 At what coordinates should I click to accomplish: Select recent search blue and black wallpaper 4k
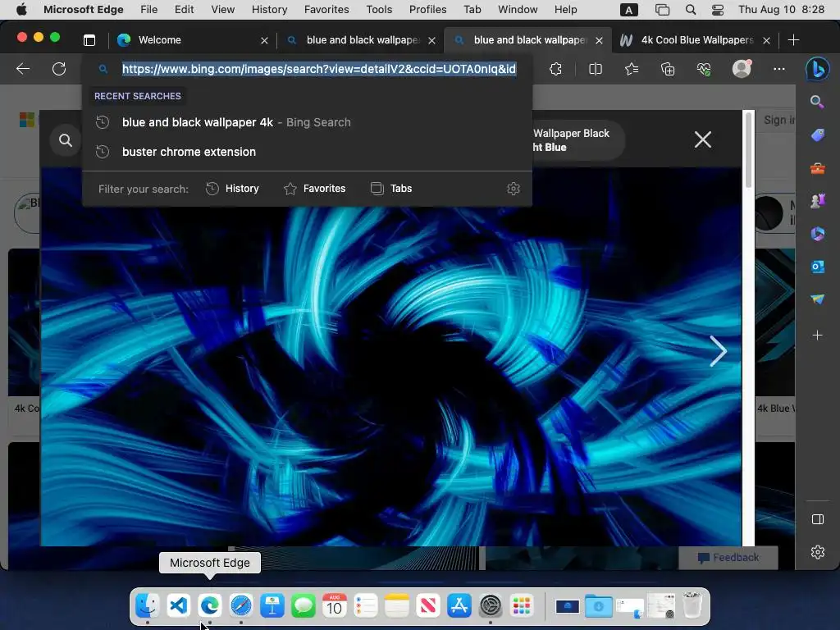tap(307, 122)
